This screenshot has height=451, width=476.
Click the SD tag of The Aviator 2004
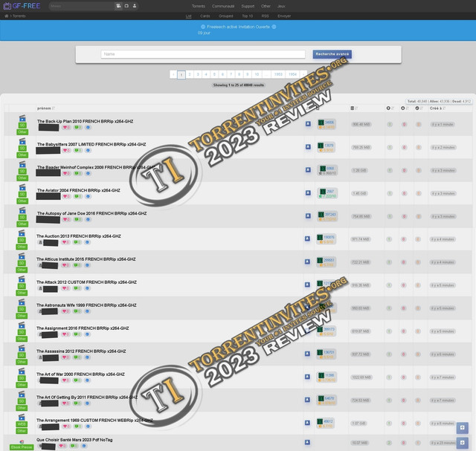coord(22,194)
